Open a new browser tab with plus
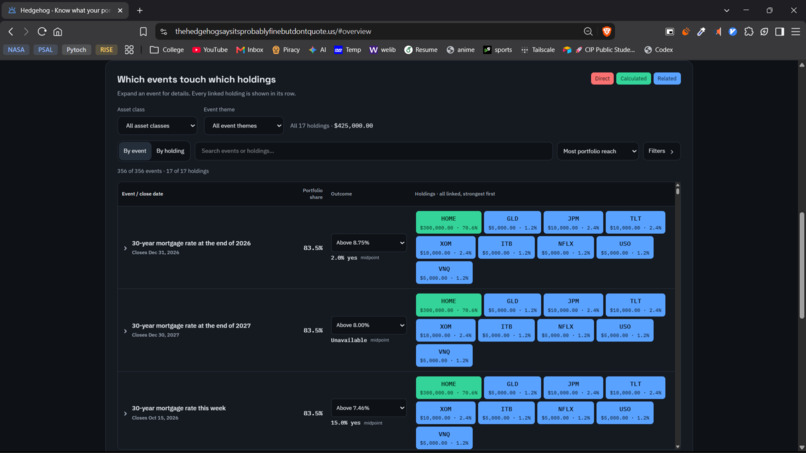 coord(140,10)
